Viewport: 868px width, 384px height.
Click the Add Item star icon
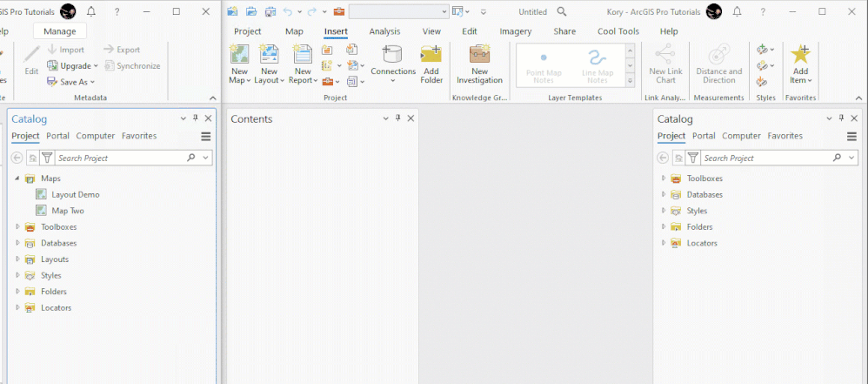pos(800,54)
